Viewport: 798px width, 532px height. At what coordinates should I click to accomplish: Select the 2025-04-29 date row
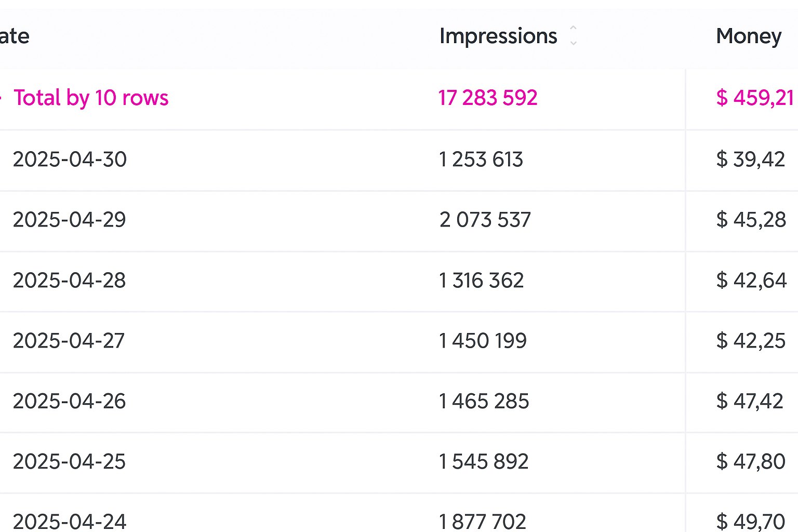[70, 220]
